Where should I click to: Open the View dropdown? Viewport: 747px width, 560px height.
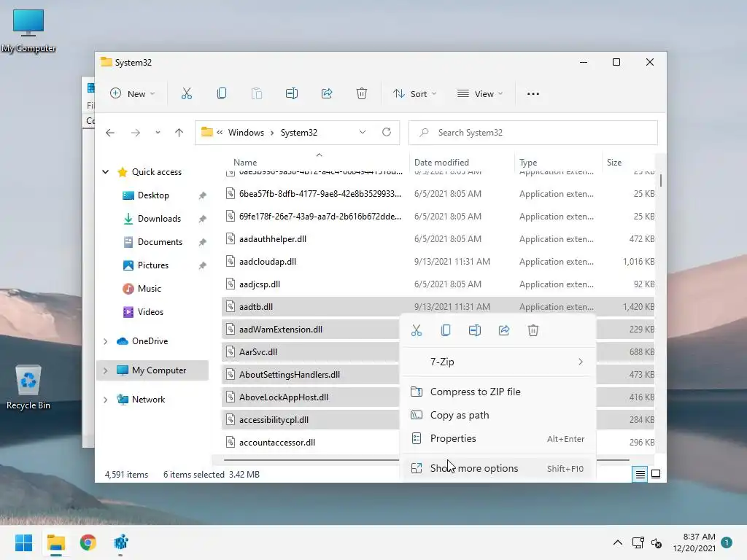[x=480, y=94]
